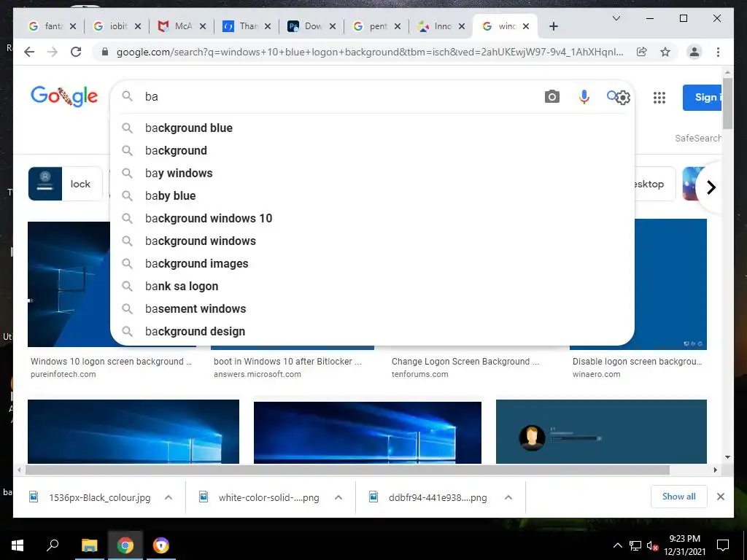Open the Chrome profile avatar icon
The width and height of the screenshot is (747, 560).
[694, 52]
